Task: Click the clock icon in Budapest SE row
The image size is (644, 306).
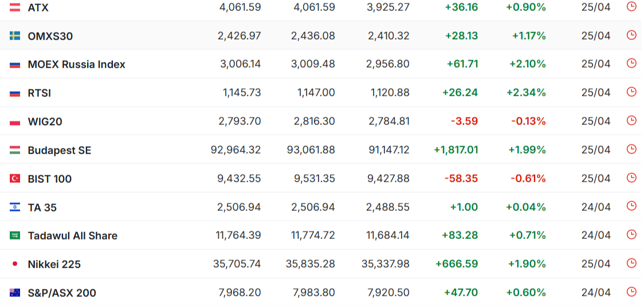Action: tap(631, 149)
